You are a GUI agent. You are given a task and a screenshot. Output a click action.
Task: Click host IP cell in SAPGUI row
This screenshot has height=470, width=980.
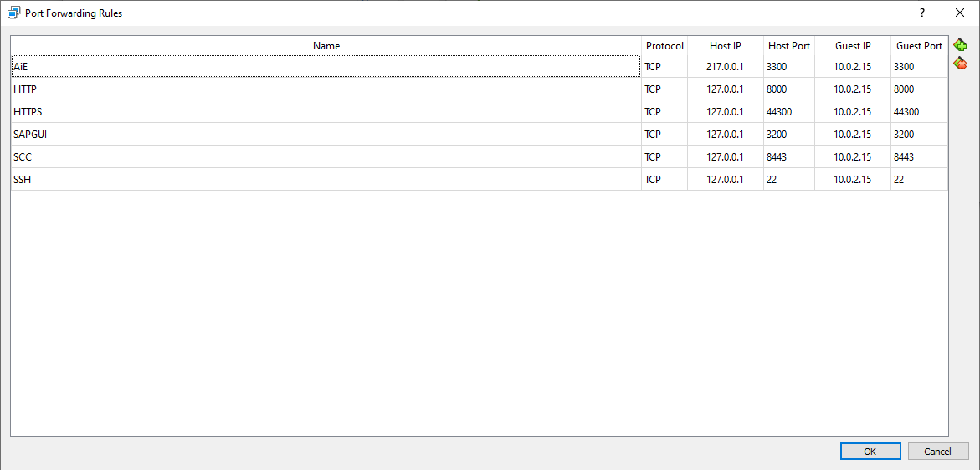coord(725,134)
